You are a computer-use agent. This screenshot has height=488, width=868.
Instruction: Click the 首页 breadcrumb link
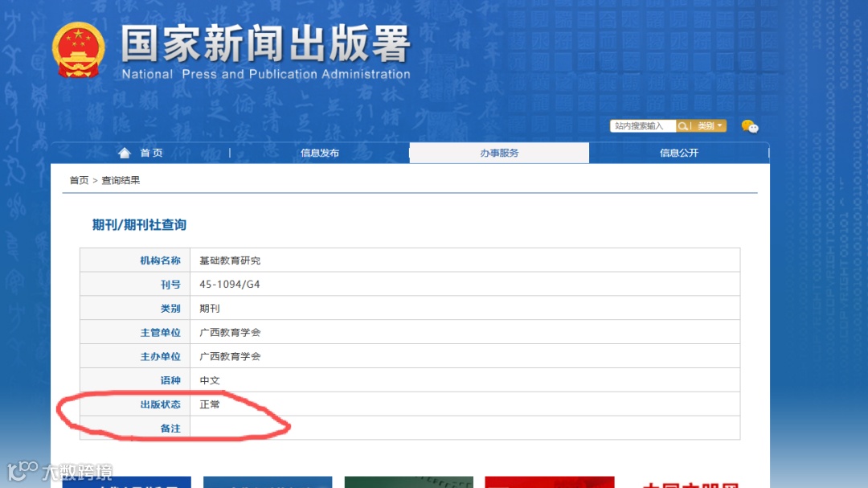[79, 180]
